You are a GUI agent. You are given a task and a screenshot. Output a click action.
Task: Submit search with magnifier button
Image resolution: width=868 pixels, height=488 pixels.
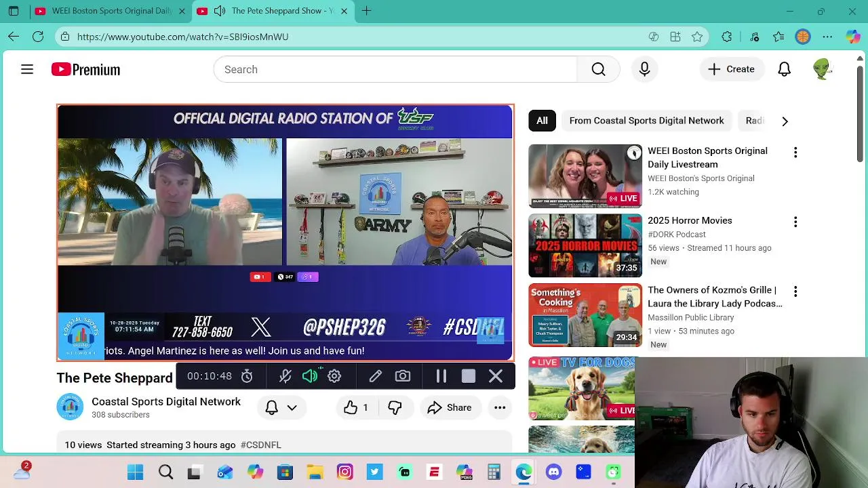pos(598,69)
